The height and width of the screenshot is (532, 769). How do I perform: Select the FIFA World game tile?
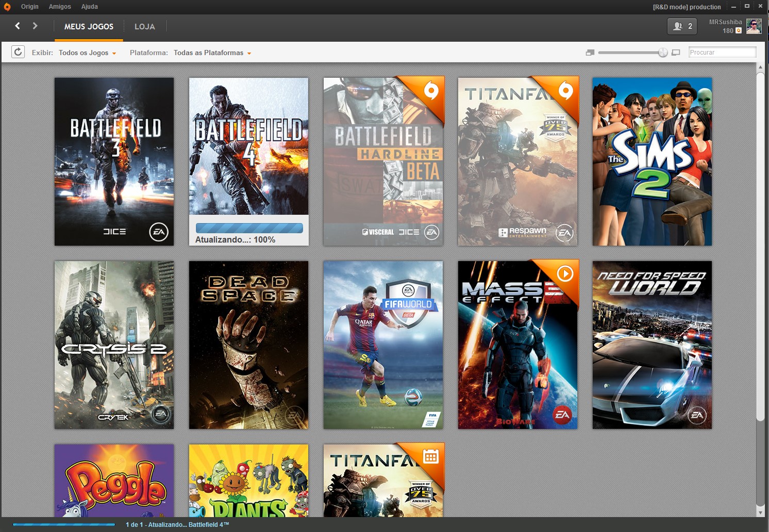(x=383, y=345)
